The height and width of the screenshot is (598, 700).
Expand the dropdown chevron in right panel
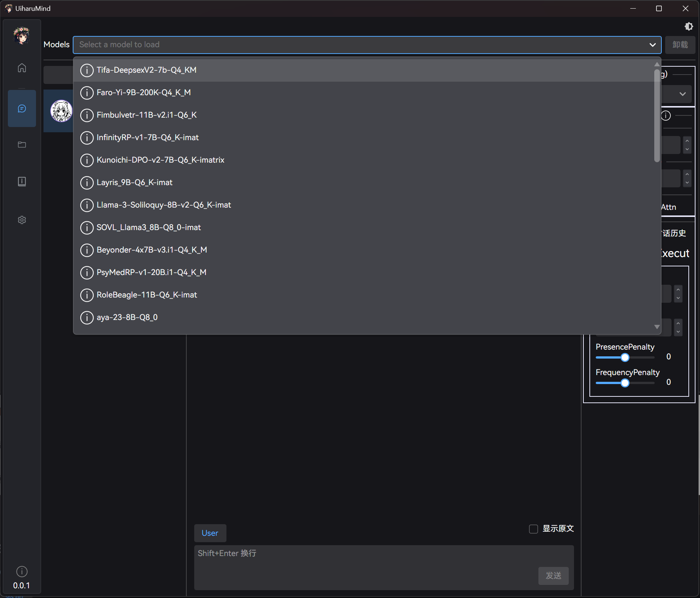click(682, 94)
